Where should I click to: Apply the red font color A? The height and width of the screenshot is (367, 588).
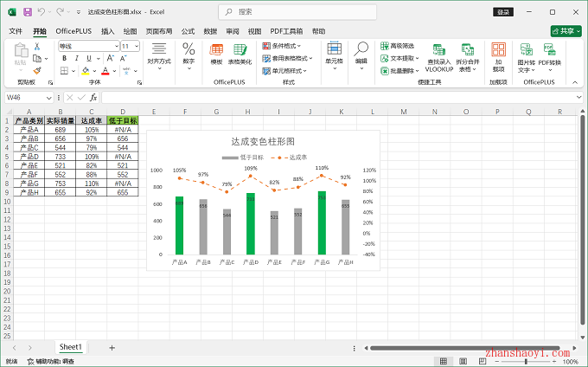pyautogui.click(x=105, y=71)
